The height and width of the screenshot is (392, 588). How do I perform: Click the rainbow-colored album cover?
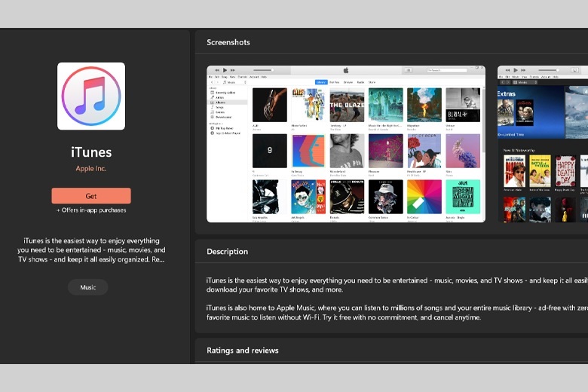424,197
